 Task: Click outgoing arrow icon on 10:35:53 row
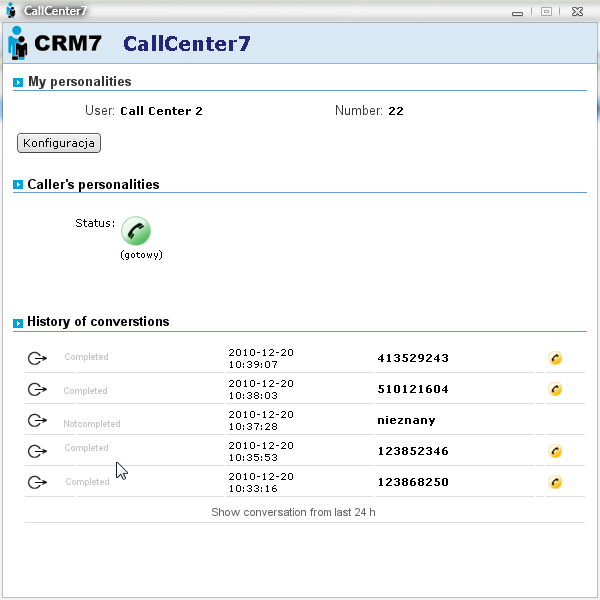coord(37,452)
